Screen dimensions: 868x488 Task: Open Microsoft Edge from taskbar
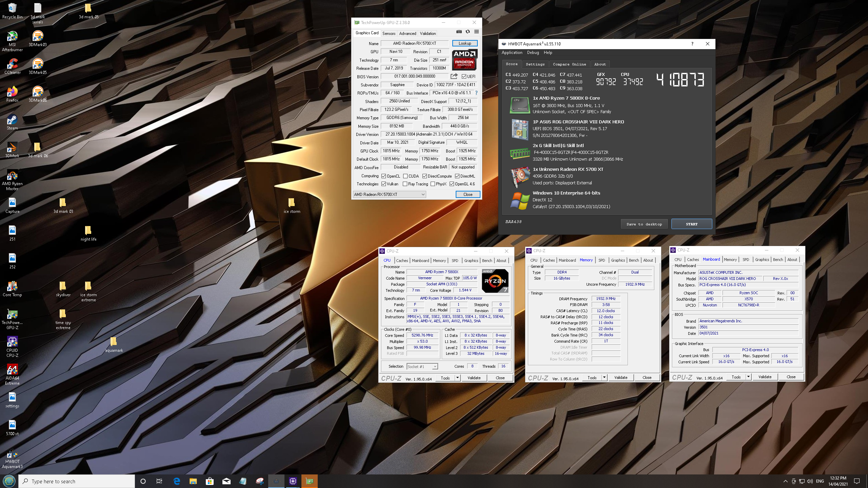pos(177,481)
